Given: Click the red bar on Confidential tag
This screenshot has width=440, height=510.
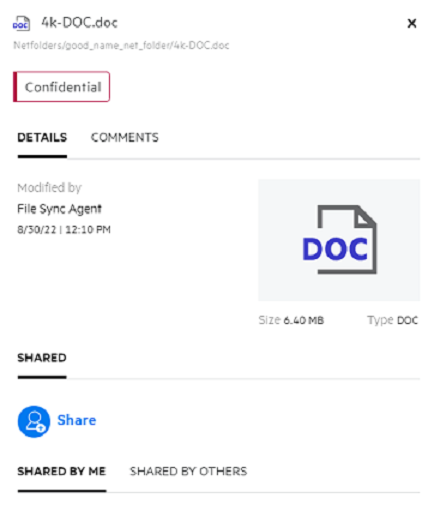Looking at the screenshot, I should click(15, 87).
